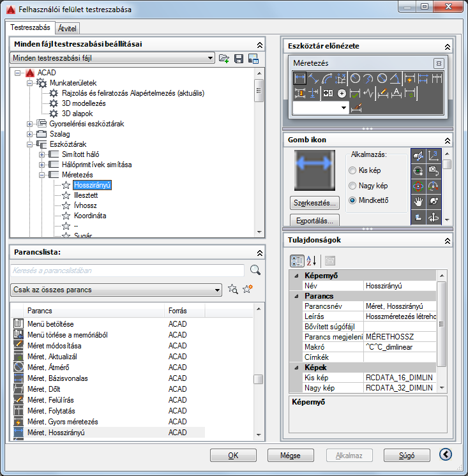This screenshot has width=468, height=476.
Task: Switch properties to categorized view icon
Action: coord(297,261)
